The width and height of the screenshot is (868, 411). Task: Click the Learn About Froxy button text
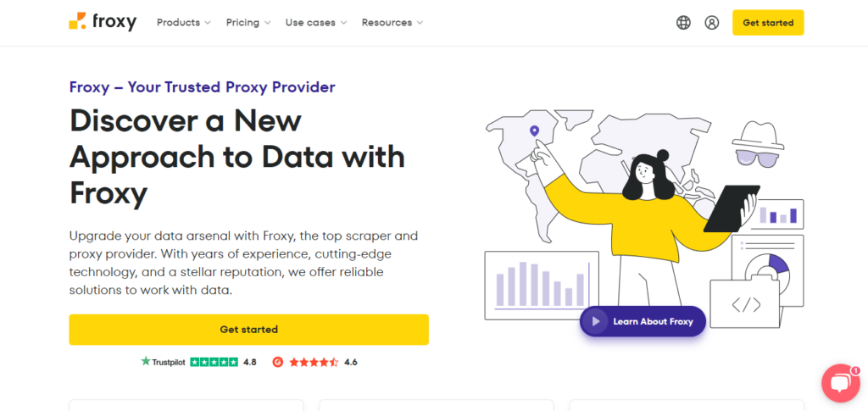tap(653, 322)
